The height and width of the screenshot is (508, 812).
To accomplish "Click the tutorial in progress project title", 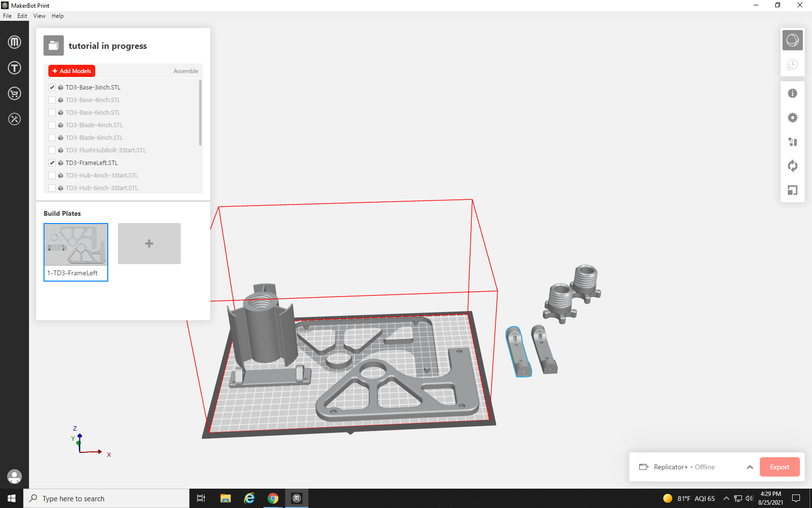I will pos(108,46).
